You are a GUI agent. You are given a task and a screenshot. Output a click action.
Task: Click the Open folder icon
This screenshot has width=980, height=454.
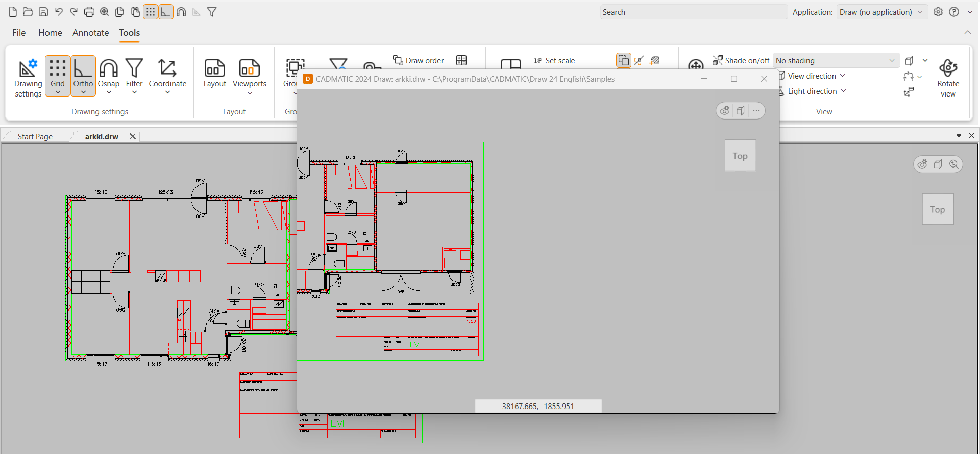(28, 12)
